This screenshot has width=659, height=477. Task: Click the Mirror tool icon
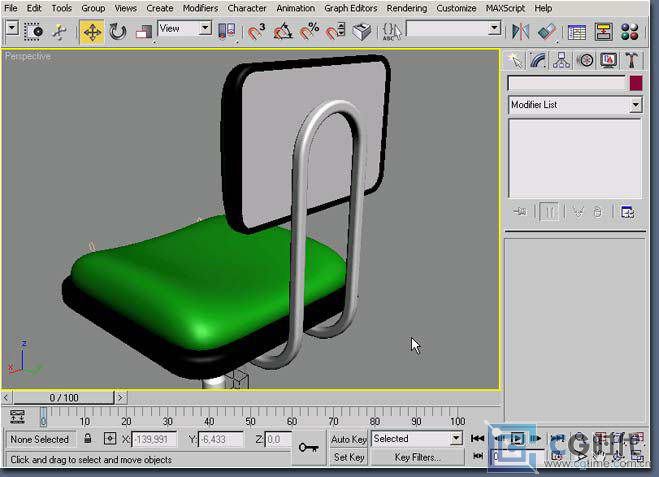[520, 32]
